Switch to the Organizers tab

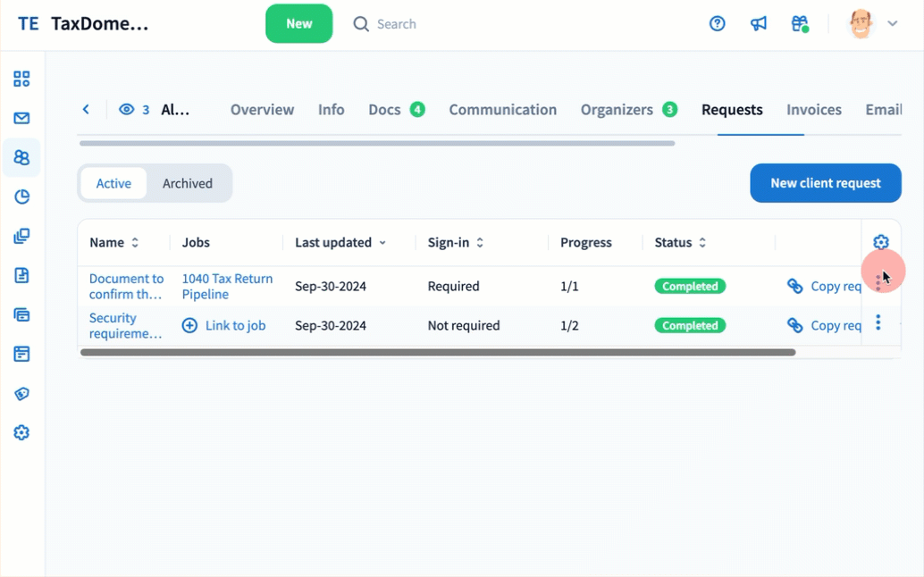(x=617, y=110)
